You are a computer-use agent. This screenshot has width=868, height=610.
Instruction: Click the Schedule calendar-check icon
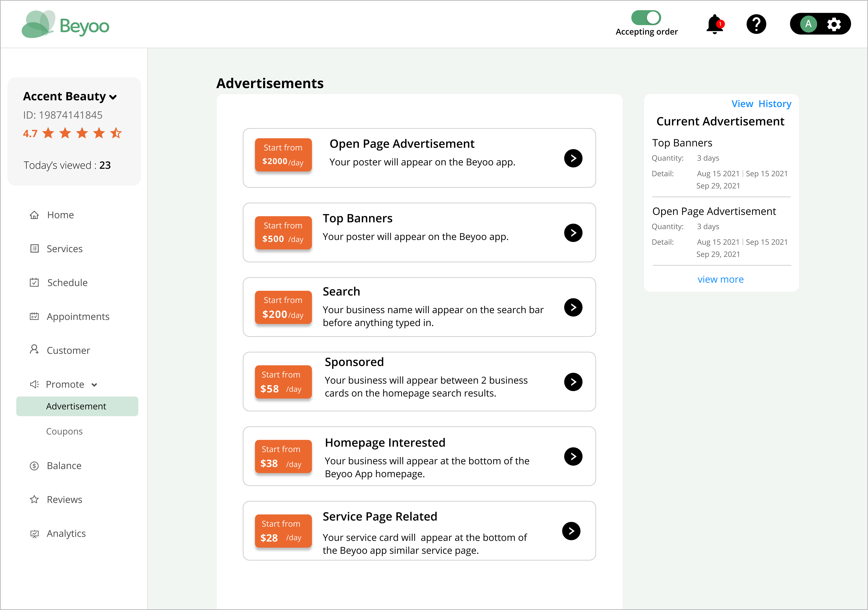(34, 282)
